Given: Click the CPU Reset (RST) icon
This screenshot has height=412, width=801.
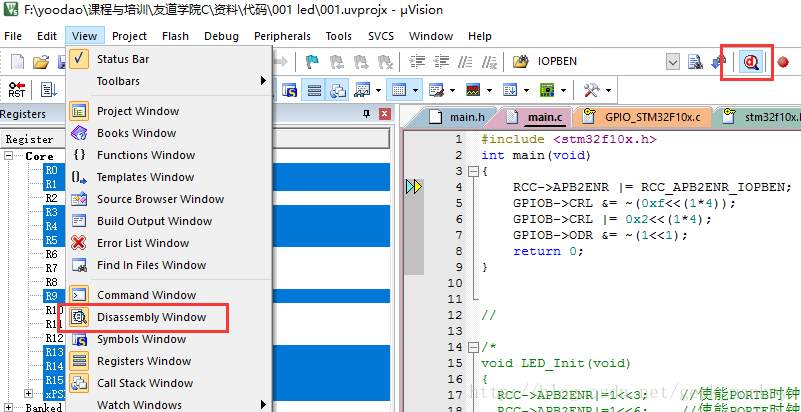Looking at the screenshot, I should tap(17, 90).
